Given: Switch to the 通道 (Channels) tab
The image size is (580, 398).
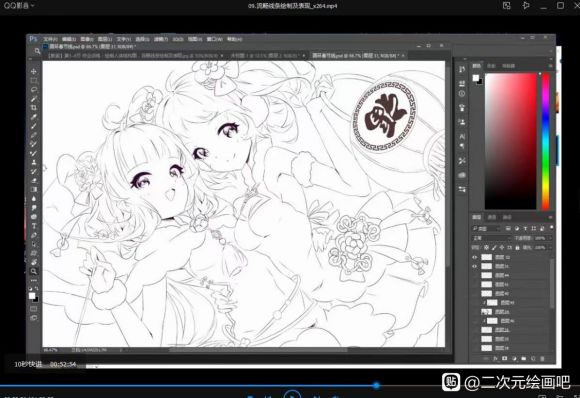Looking at the screenshot, I should click(x=492, y=217).
